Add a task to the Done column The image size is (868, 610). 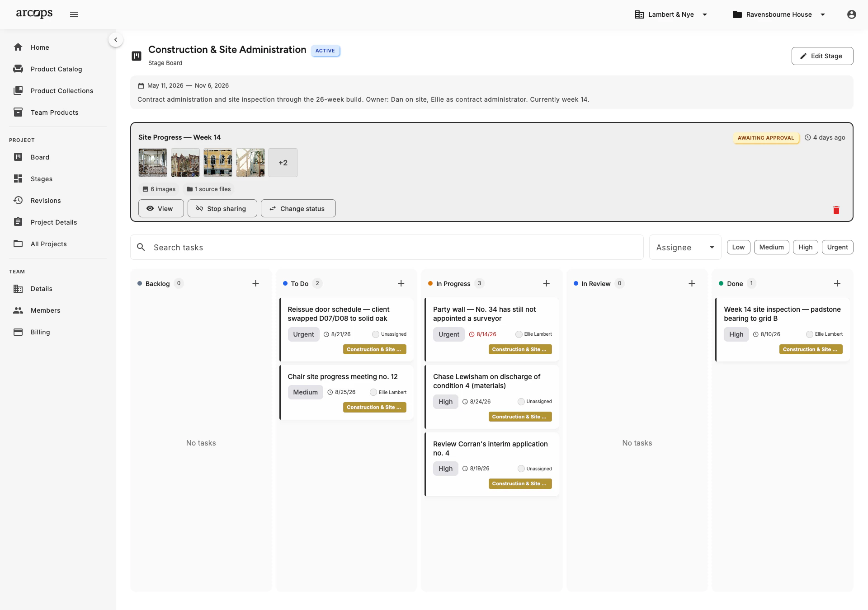tap(837, 283)
